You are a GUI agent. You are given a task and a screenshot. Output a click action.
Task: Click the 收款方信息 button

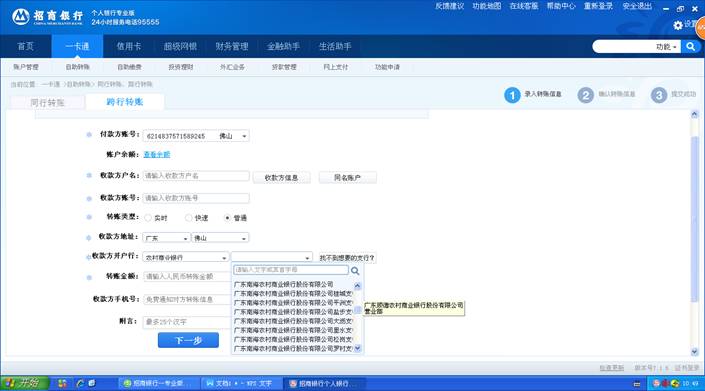(281, 178)
